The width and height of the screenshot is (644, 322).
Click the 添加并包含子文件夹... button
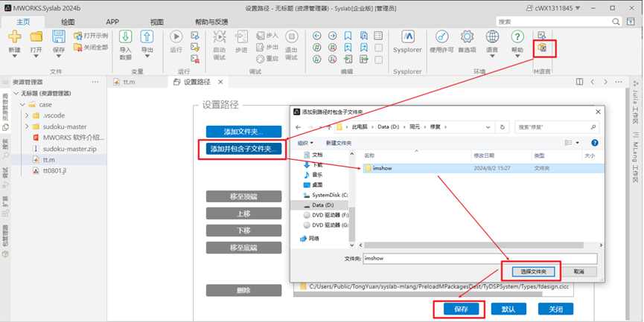(243, 149)
